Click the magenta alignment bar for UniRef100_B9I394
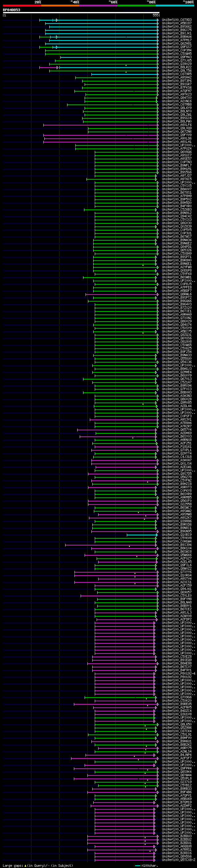197x868 pixels. 111,545
